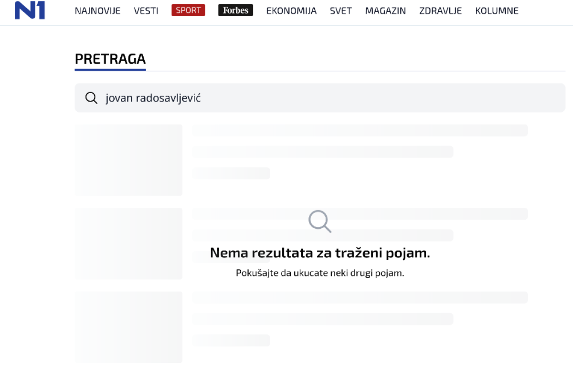The height and width of the screenshot is (392, 573).
Task: Go to the NAJNOVIJE section
Action: point(97,11)
